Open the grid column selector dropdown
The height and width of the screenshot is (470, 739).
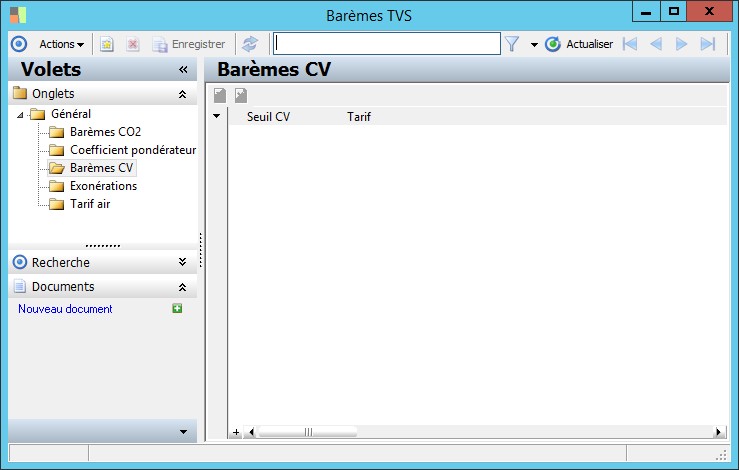(x=216, y=116)
